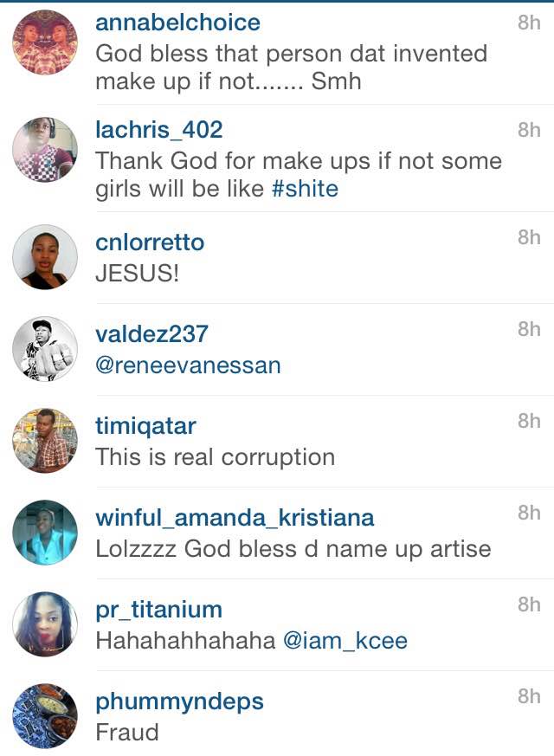The height and width of the screenshot is (756, 554).
Task: Visit the winful_amanda_kristiana username link
Action: pos(235,518)
